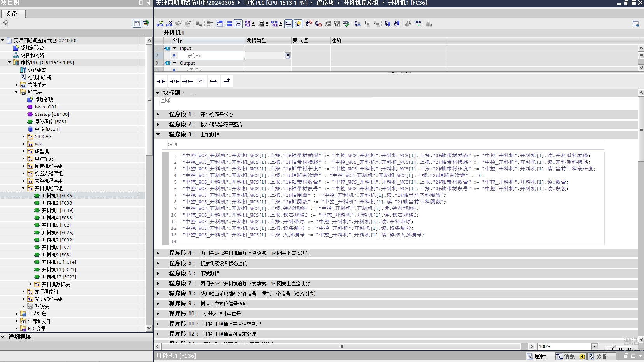The width and height of the screenshot is (644, 362).
Task: Insert a normally open contact
Action: pos(161,81)
